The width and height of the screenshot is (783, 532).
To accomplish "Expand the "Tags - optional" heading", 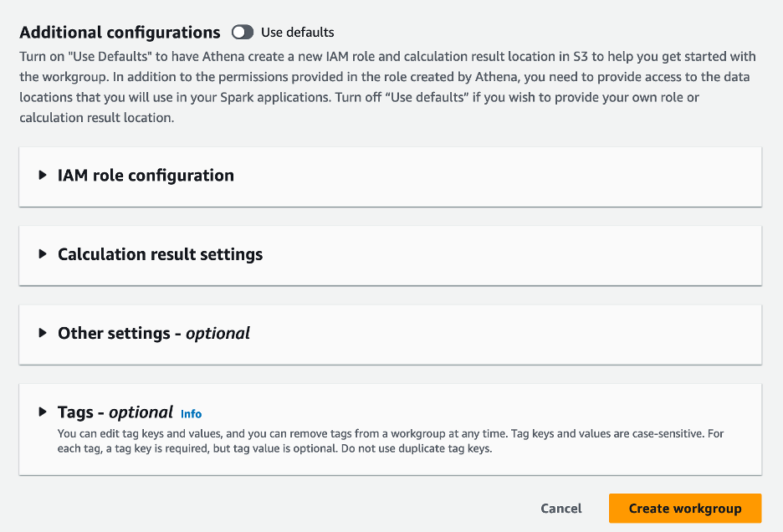I will [x=115, y=412].
